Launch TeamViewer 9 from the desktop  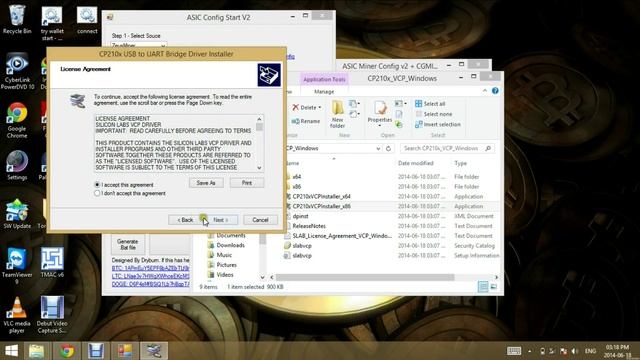[x=17, y=265]
